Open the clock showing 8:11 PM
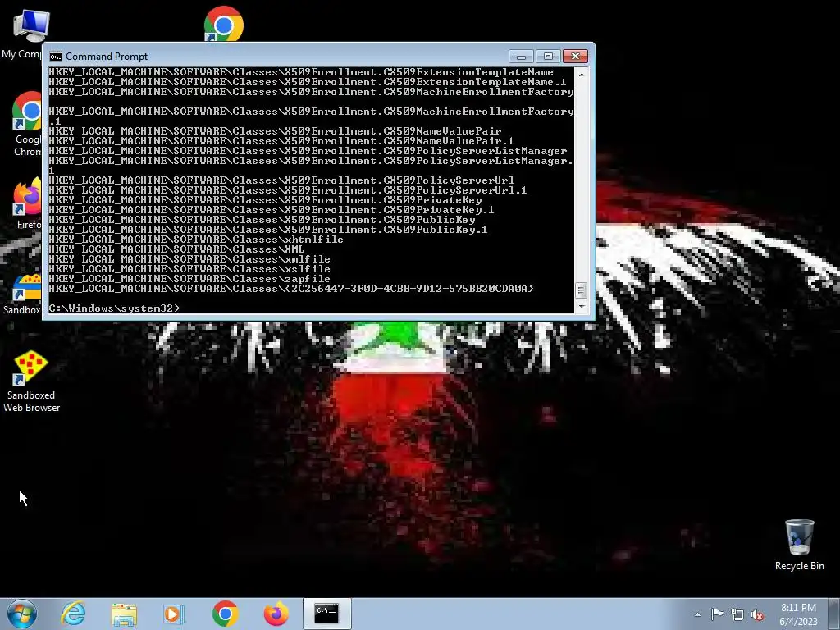840x630 pixels. (x=798, y=608)
